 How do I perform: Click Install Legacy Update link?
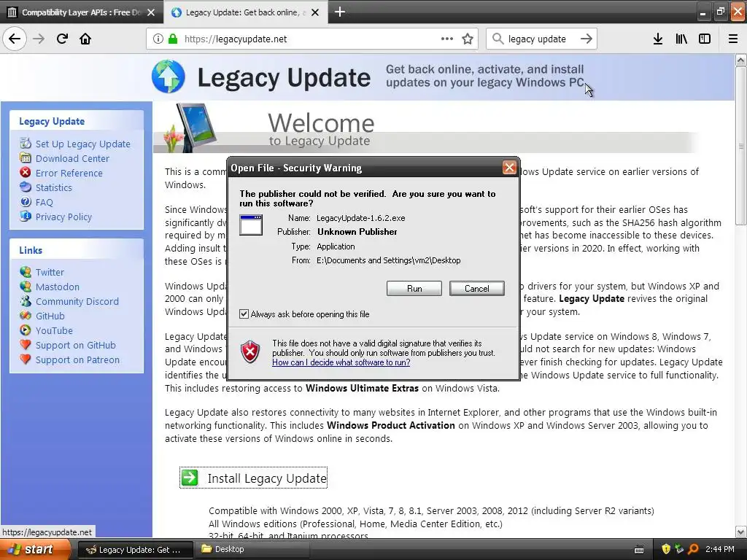pyautogui.click(x=267, y=478)
